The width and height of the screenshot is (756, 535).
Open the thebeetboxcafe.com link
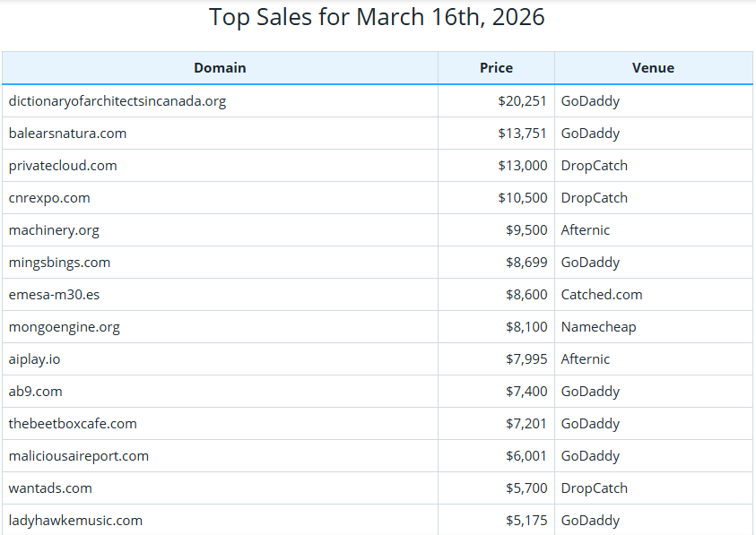point(72,423)
